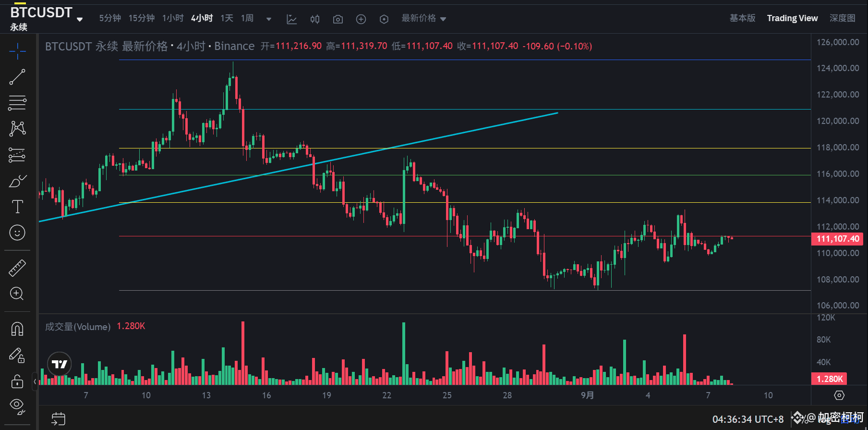The width and height of the screenshot is (868, 430).
Task: Open the candlestick chart type selector
Action: click(x=315, y=19)
